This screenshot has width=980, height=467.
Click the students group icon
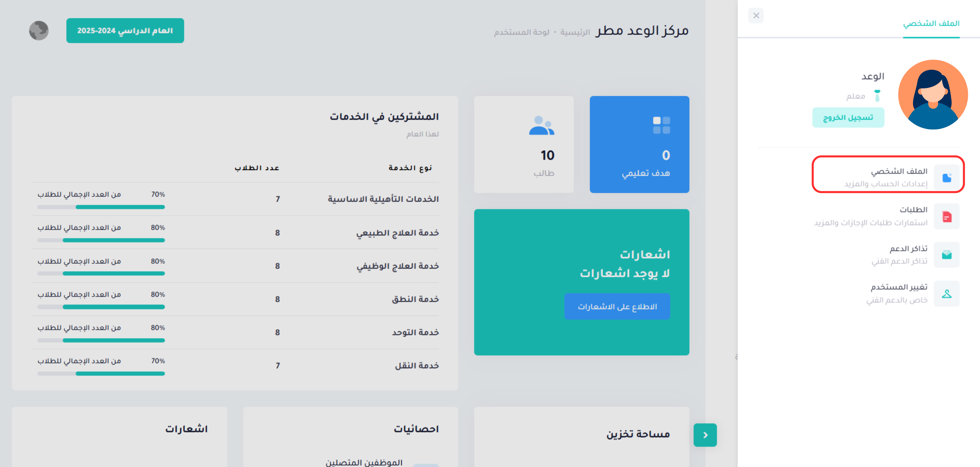[x=542, y=125]
